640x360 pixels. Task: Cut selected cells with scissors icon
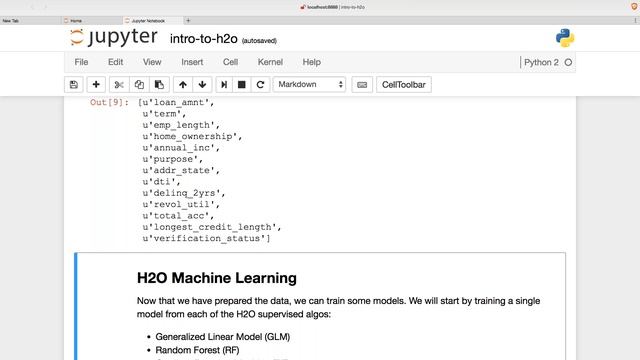pyautogui.click(x=119, y=84)
